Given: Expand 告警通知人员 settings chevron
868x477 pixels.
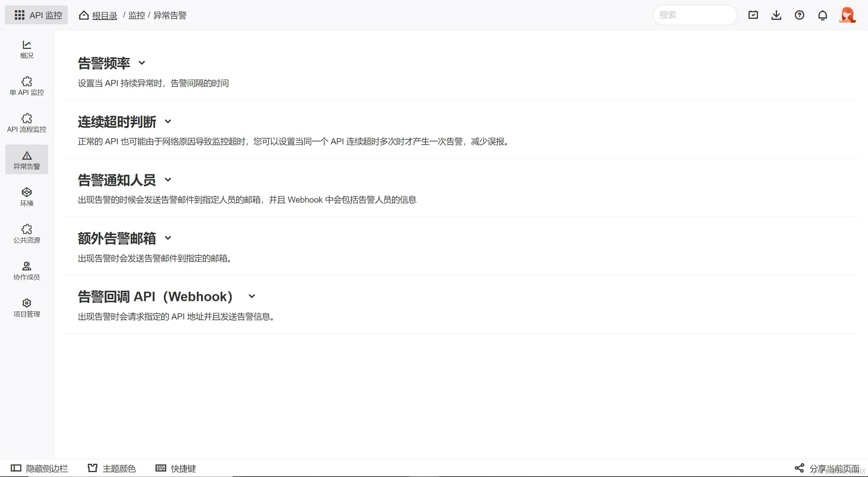Looking at the screenshot, I should 168,180.
